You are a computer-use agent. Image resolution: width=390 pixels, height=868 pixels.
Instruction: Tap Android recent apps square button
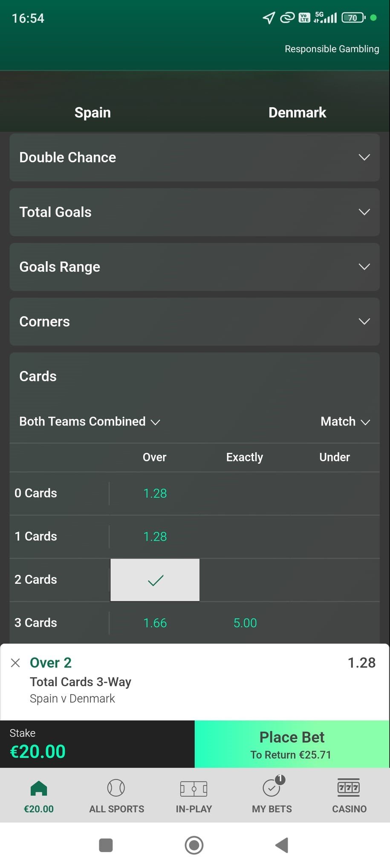(106, 845)
